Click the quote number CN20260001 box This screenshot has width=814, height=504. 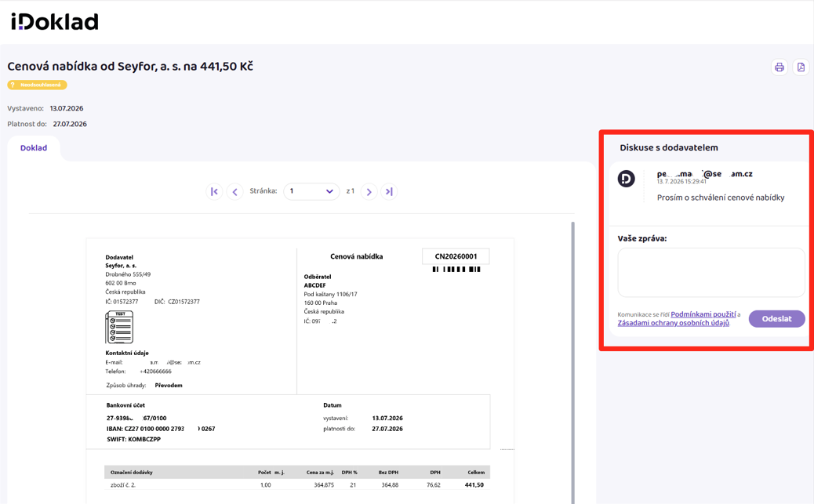pos(456,256)
